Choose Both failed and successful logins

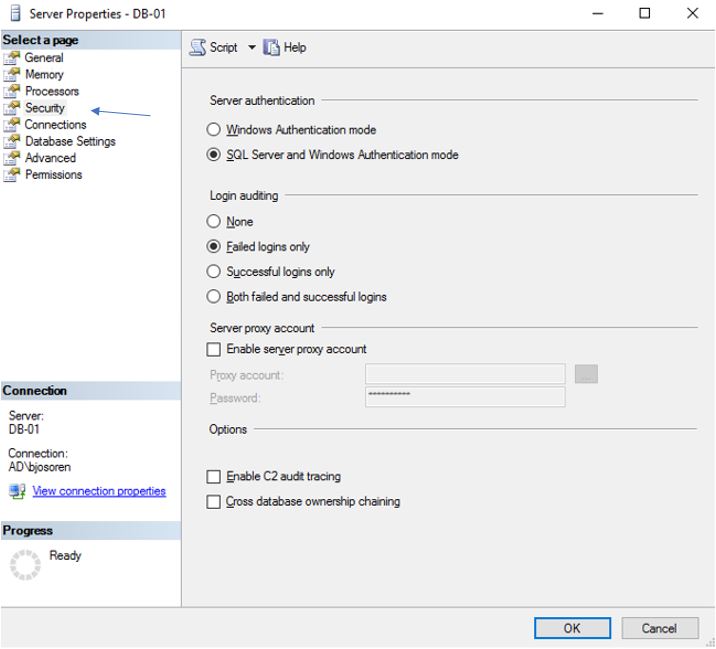pyautogui.click(x=213, y=297)
